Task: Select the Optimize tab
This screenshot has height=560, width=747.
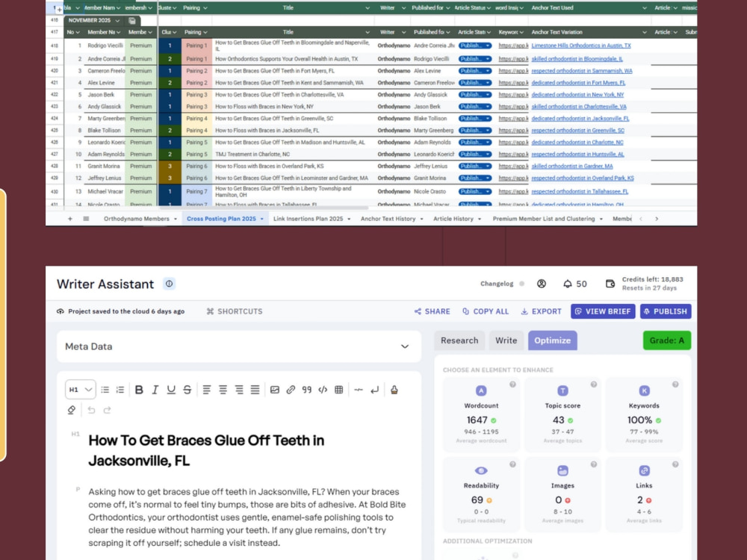Action: [x=552, y=340]
